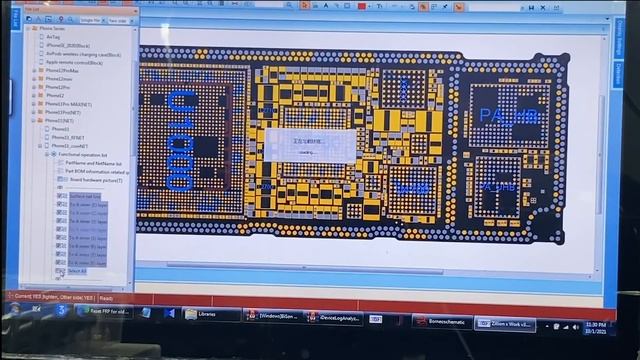Click the PA_UHB component on the board
The height and width of the screenshot is (360, 640).
(x=498, y=187)
